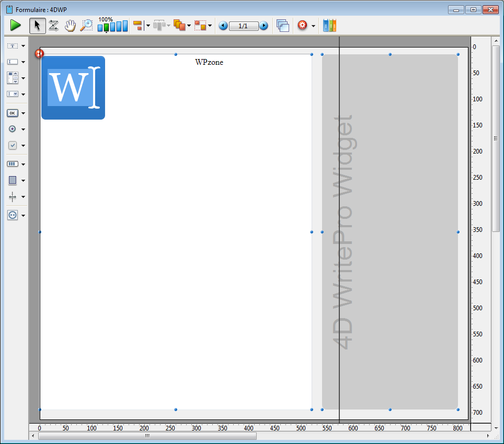This screenshot has height=444, width=504.
Task: Expand the alignment tool dropdown arrow
Action: coord(148,26)
